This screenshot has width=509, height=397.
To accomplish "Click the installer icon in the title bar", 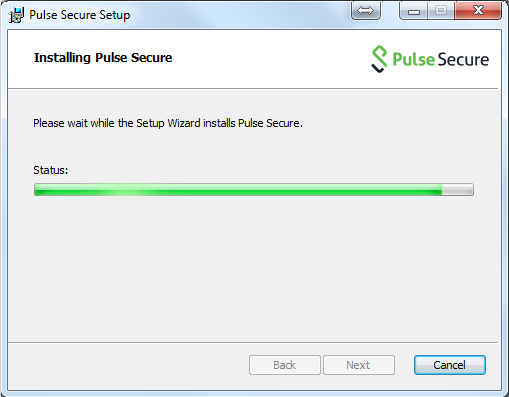I will [x=16, y=15].
